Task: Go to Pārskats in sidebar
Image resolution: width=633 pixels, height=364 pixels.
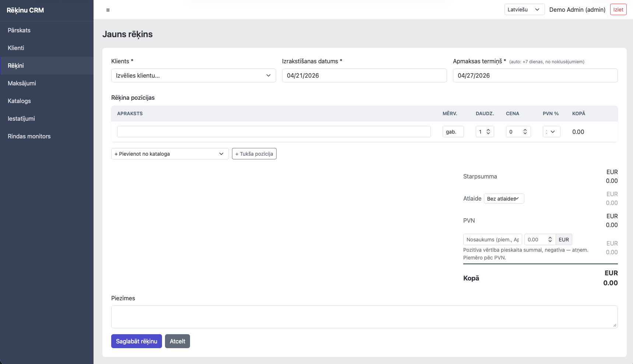Action: pos(19,30)
